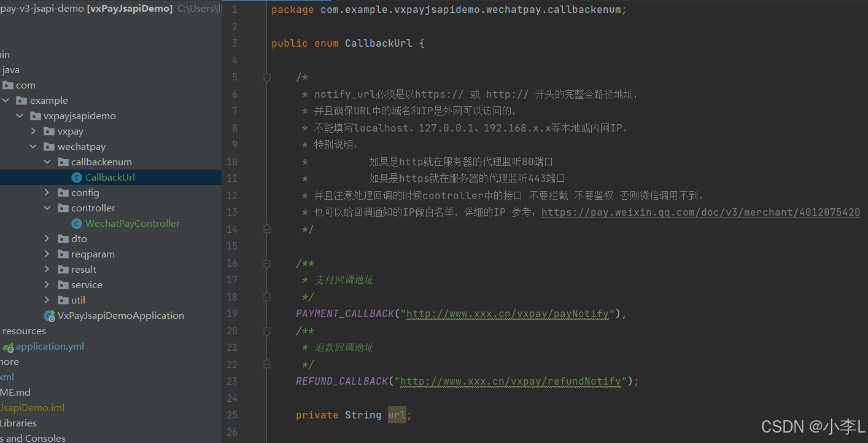This screenshot has width=868, height=443.
Task: Collapse the callbackenum package node
Action: 47,162
